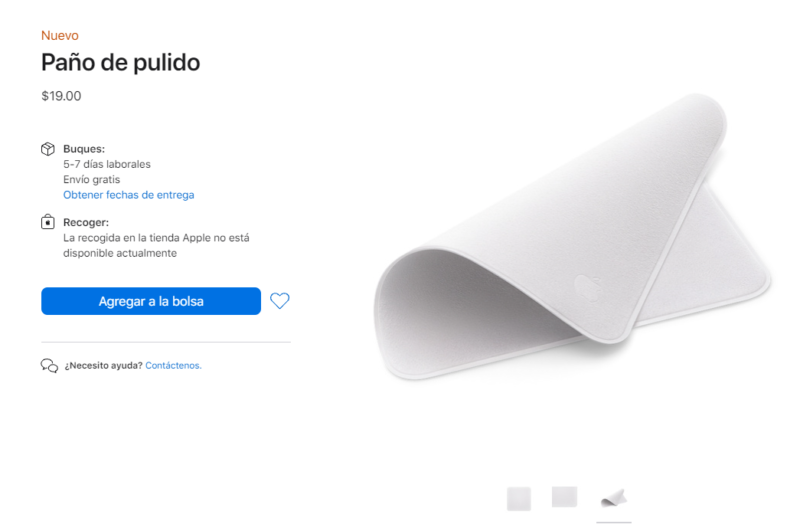Click the underline indicator below the selected thumbnail
This screenshot has height=531, width=800.
point(614,522)
